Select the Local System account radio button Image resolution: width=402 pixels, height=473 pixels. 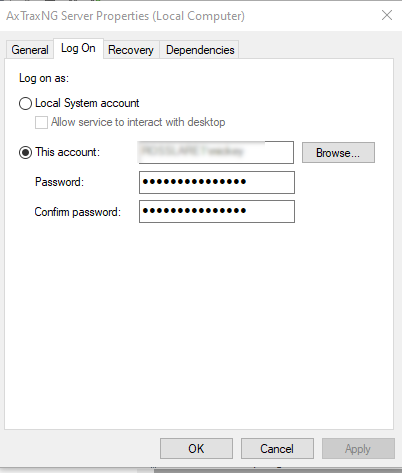(x=25, y=103)
